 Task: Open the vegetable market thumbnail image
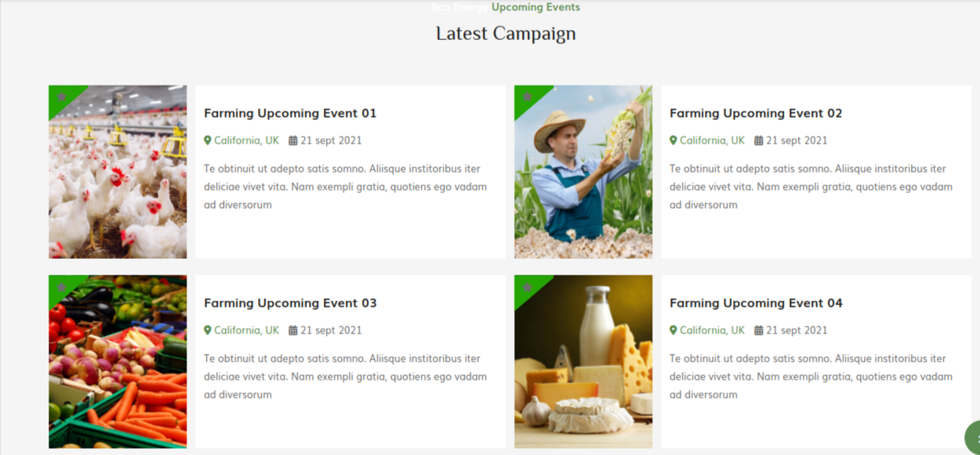tap(118, 362)
